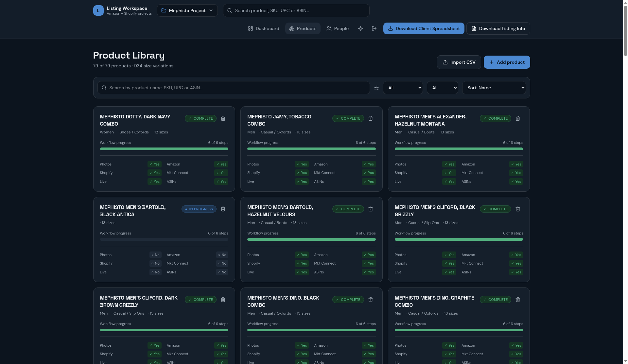Toggle Amazon status on Bartold Black Antica
The image size is (628, 364).
pyautogui.click(x=222, y=255)
